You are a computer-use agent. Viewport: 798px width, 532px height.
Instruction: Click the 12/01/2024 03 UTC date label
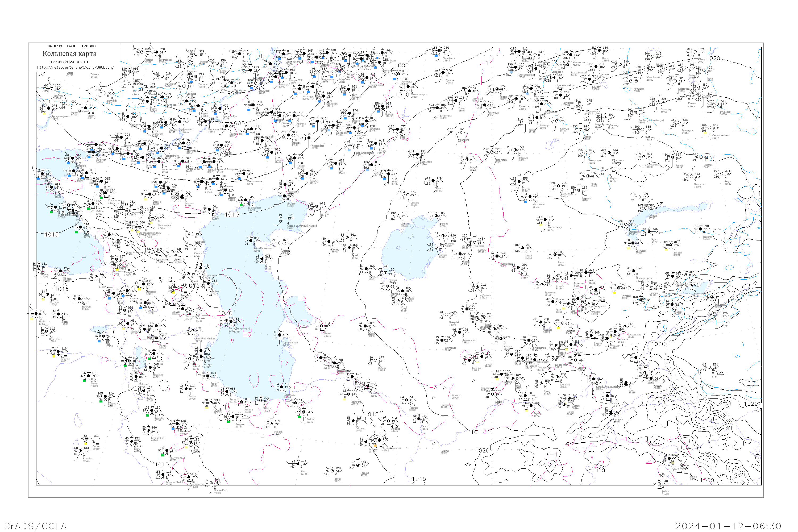click(70, 62)
